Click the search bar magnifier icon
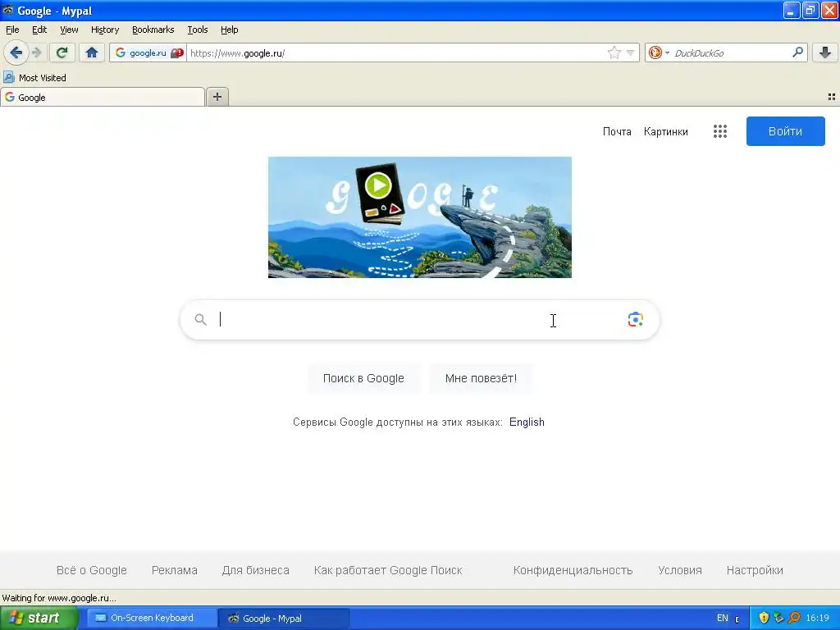The width and height of the screenshot is (840, 630). coord(797,52)
